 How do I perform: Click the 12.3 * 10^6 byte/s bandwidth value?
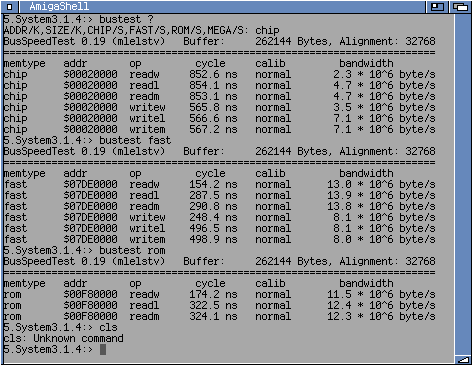click(x=381, y=316)
